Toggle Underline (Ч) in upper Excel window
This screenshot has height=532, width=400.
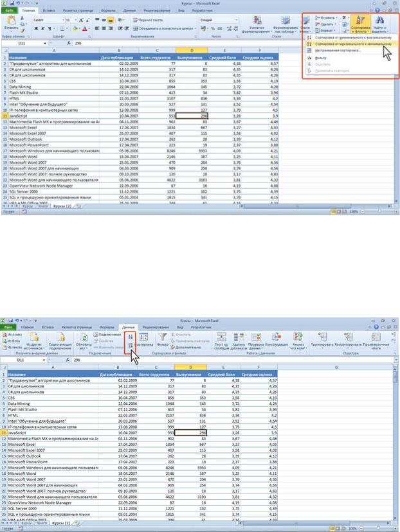(50, 29)
